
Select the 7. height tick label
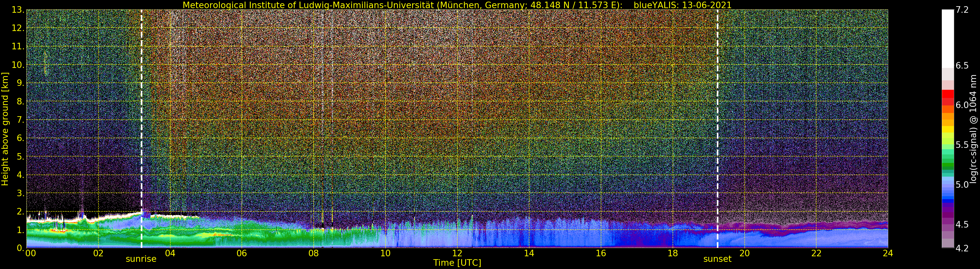(x=21, y=120)
